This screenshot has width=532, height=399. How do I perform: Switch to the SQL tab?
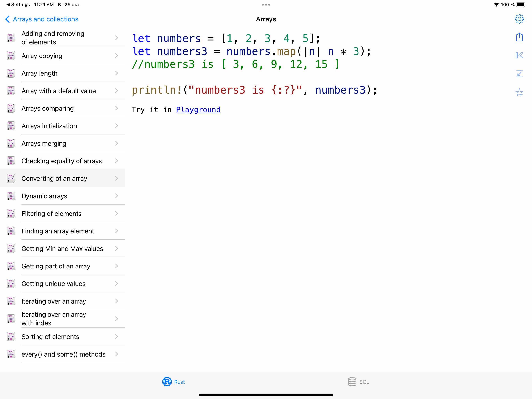[358, 382]
